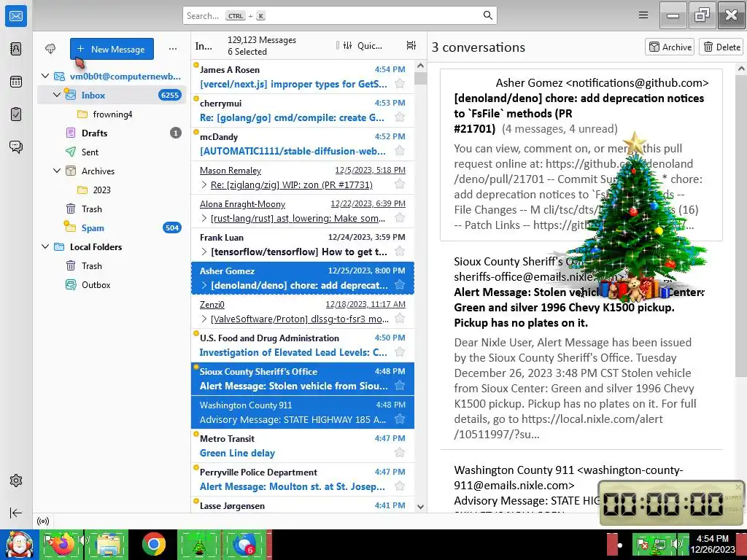Star the Asher Gomez deno message
The image size is (747, 560).
tap(400, 285)
